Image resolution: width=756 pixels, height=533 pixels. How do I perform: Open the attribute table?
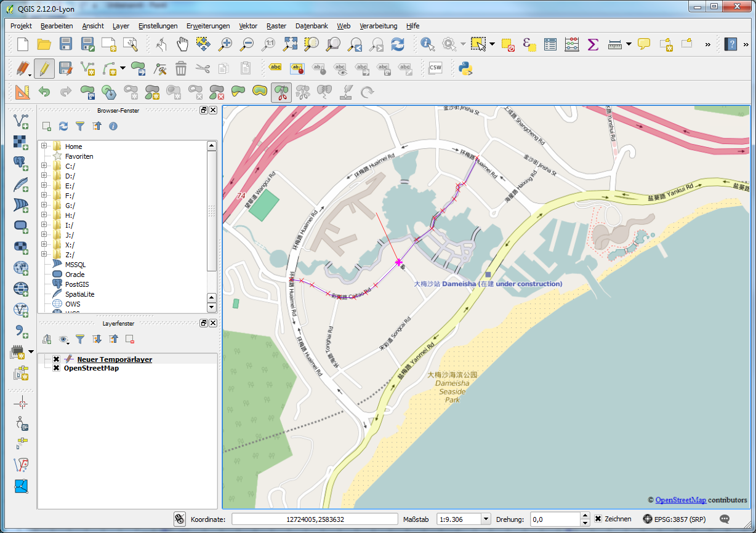click(x=550, y=44)
